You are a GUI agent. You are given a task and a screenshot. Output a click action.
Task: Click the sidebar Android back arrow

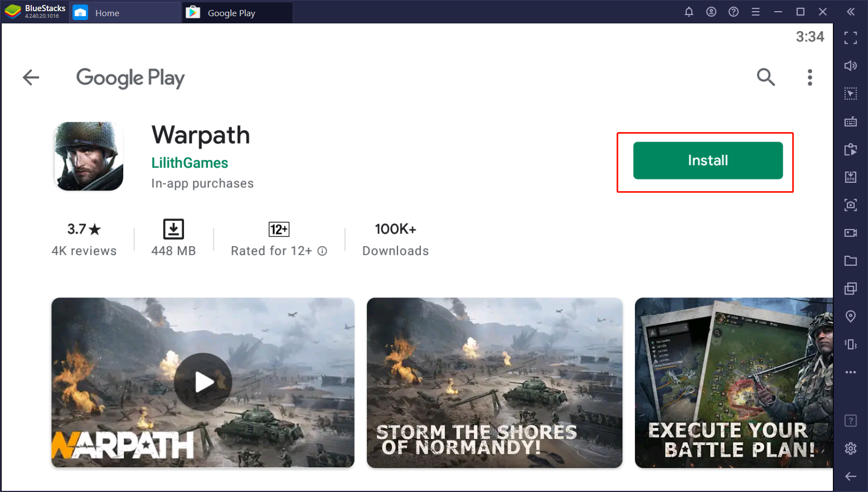[x=851, y=476]
